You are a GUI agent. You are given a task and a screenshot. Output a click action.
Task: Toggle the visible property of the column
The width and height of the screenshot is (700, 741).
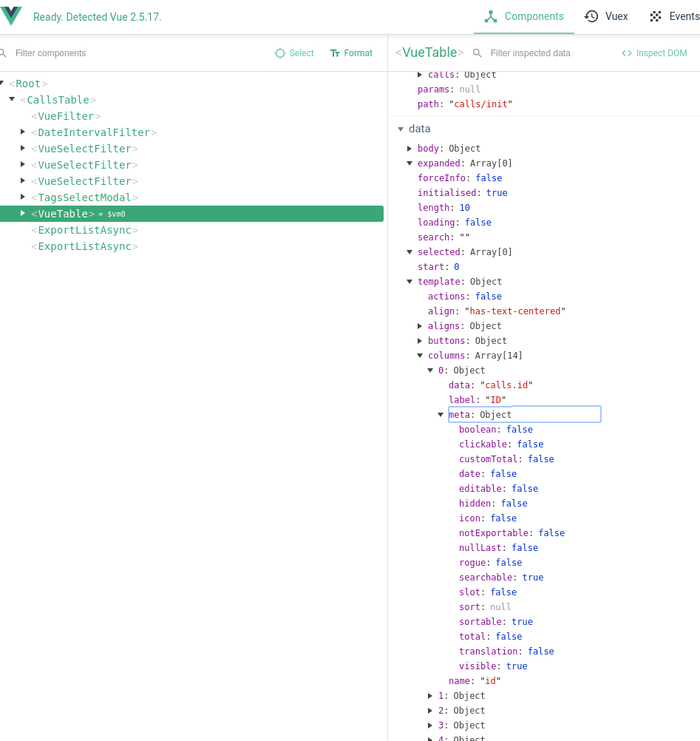click(x=517, y=666)
